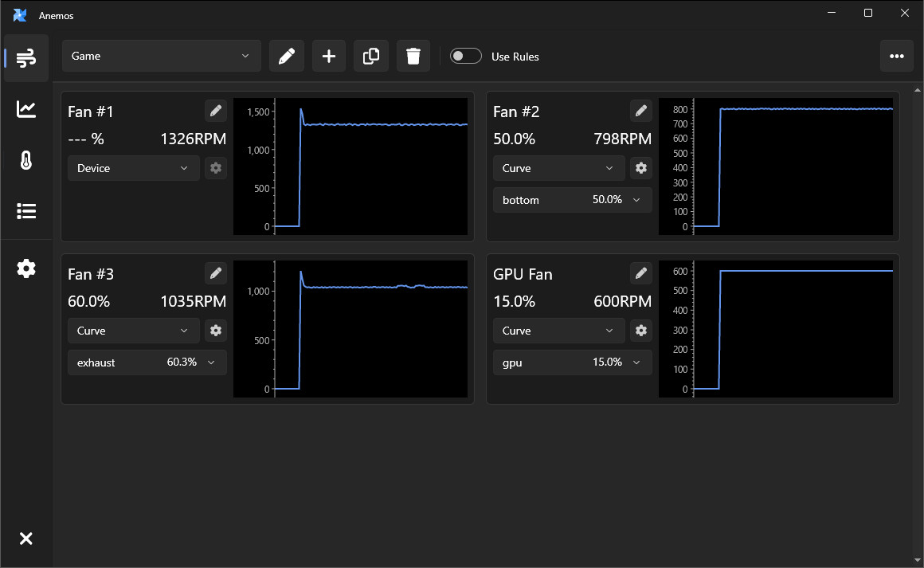This screenshot has height=568, width=924.
Task: Click the 1035RPM reading
Action: pos(194,302)
